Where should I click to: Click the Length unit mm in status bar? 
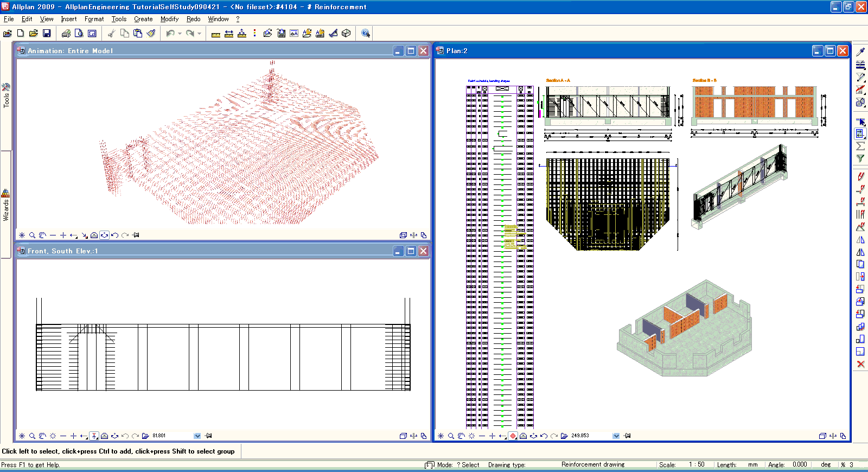tap(753, 465)
